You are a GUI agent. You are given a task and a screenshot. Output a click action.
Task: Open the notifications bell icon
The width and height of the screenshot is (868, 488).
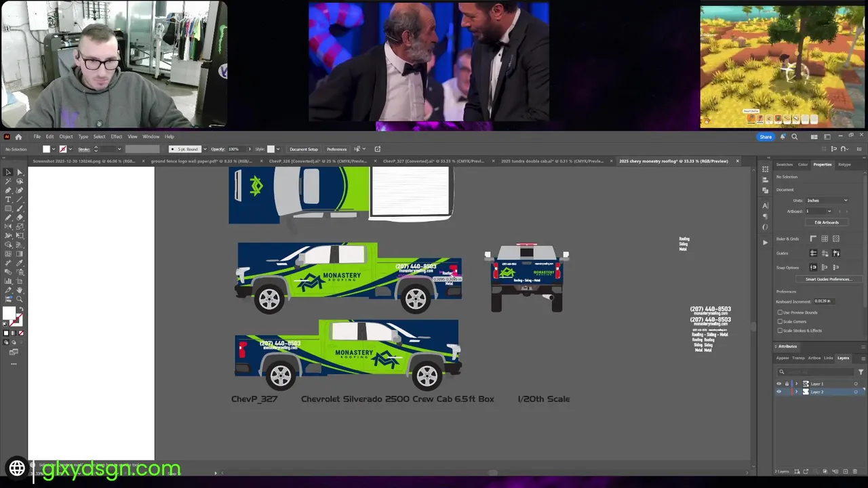tap(783, 137)
